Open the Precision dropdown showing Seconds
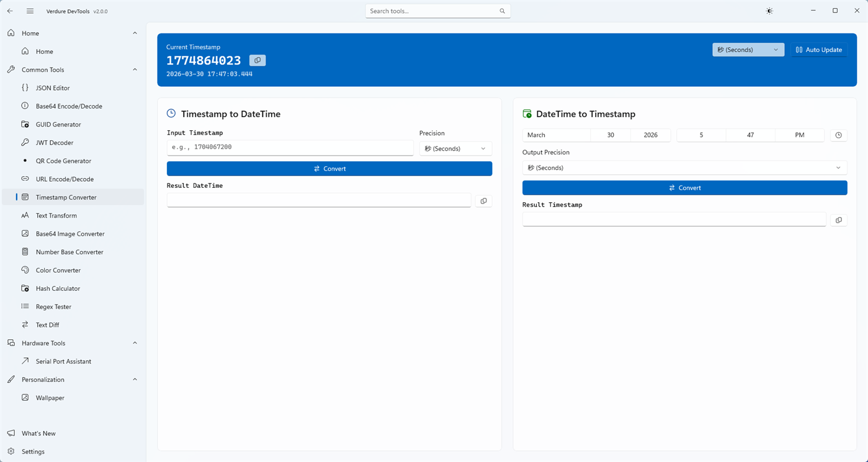This screenshot has height=462, width=868. click(455, 148)
